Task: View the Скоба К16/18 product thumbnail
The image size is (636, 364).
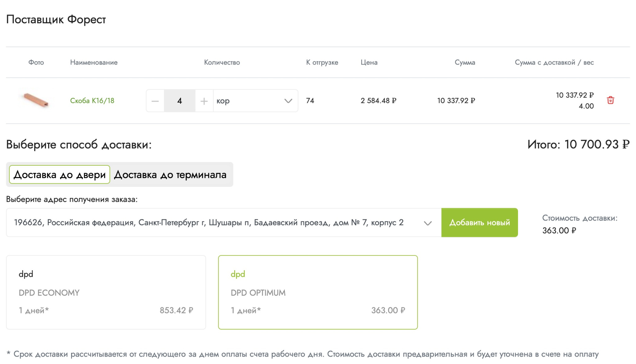Action: point(36,100)
